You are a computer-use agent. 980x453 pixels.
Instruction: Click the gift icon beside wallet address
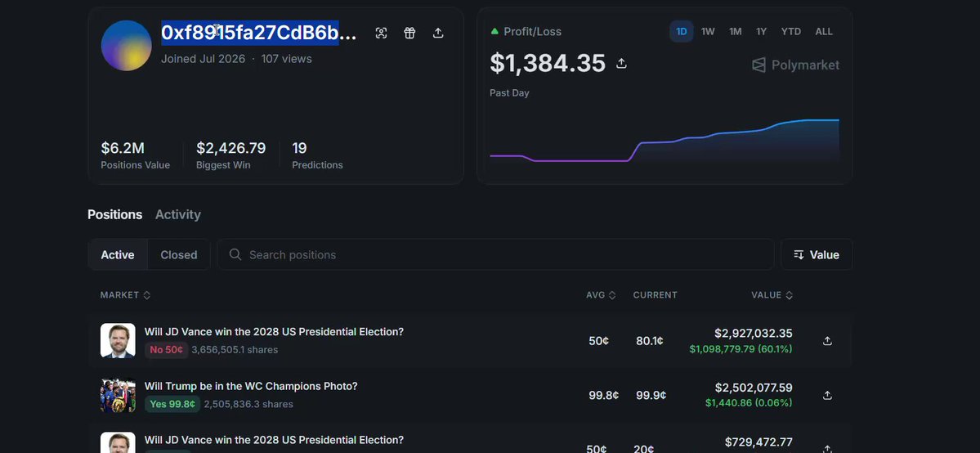pos(409,34)
